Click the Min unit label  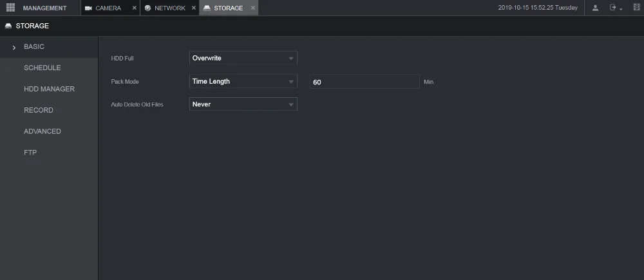(x=428, y=82)
